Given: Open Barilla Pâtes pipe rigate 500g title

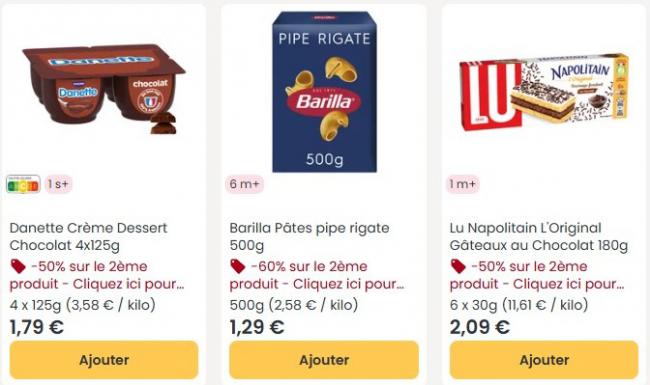Looking at the screenshot, I should coord(310,237).
